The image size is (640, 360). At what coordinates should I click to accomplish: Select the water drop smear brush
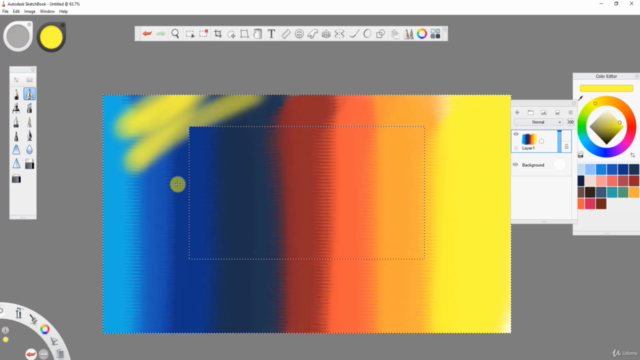click(x=29, y=150)
